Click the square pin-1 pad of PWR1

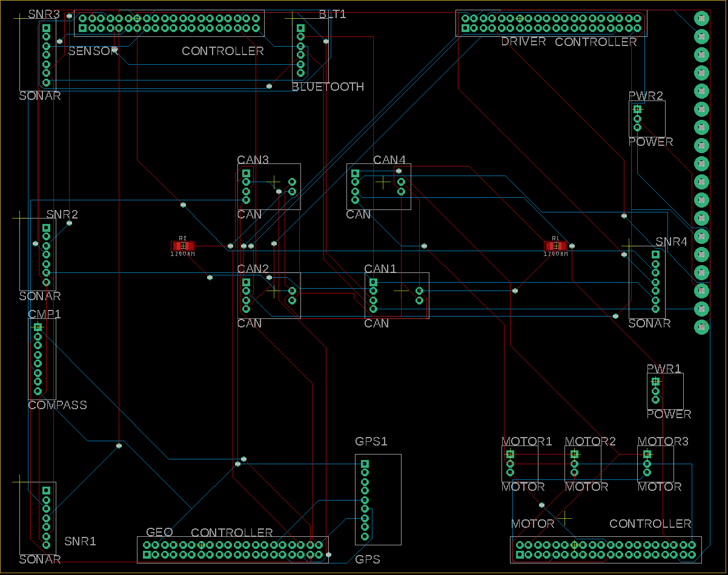[x=655, y=381]
